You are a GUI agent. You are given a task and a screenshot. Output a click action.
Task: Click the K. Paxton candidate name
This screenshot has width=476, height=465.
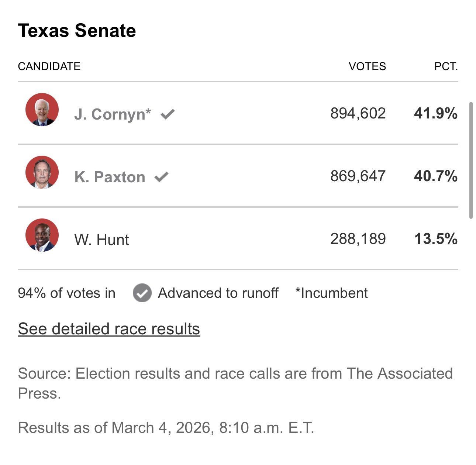(110, 177)
